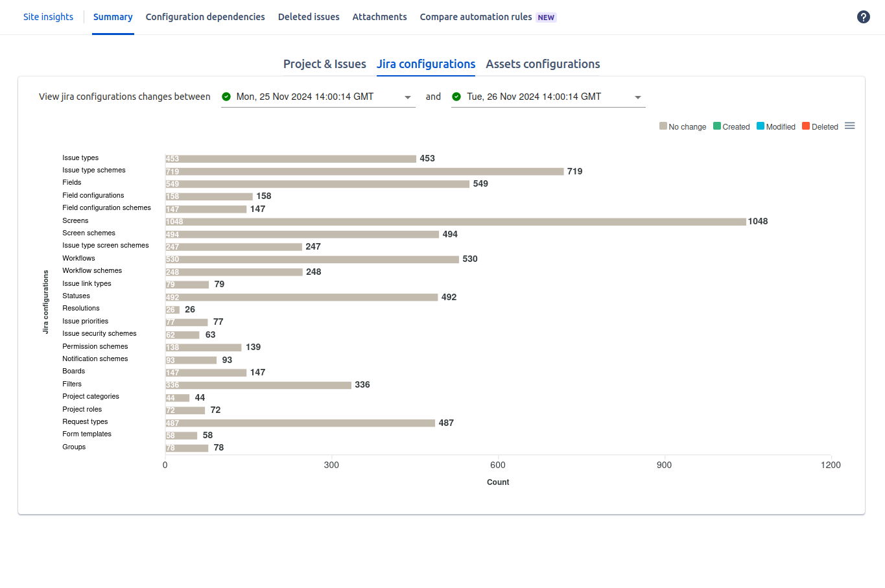Click the Issue type schemes bar
The width and height of the screenshot is (885, 588).
click(364, 172)
